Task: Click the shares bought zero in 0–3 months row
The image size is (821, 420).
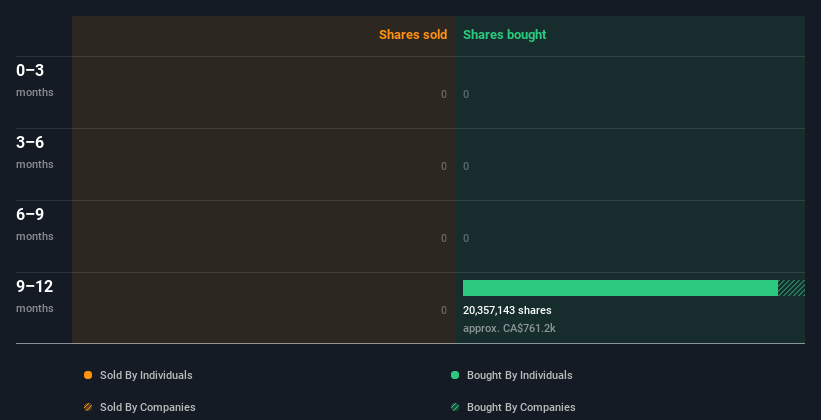Action: tap(466, 94)
